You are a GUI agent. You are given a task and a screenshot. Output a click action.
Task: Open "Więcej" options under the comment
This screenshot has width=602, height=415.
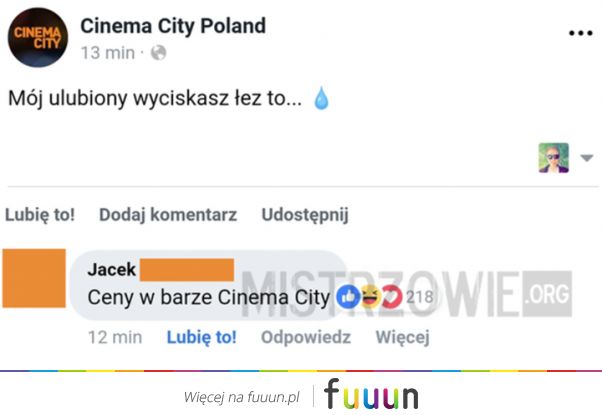(x=402, y=337)
